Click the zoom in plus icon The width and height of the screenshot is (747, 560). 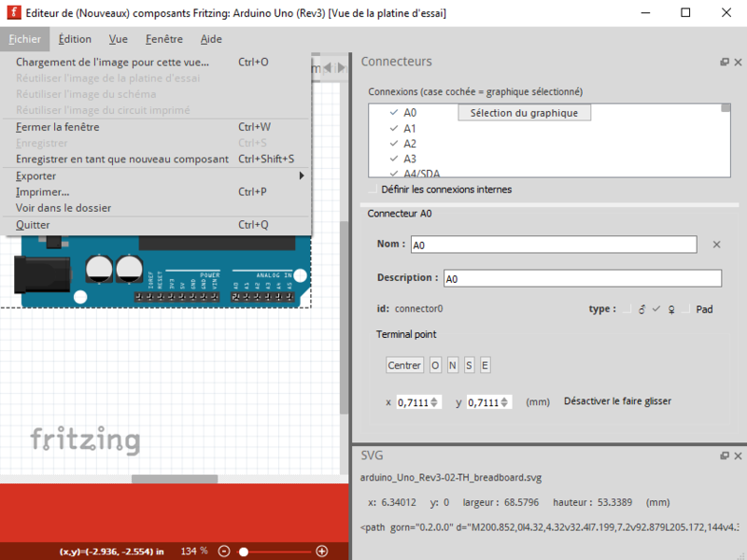coord(322,552)
